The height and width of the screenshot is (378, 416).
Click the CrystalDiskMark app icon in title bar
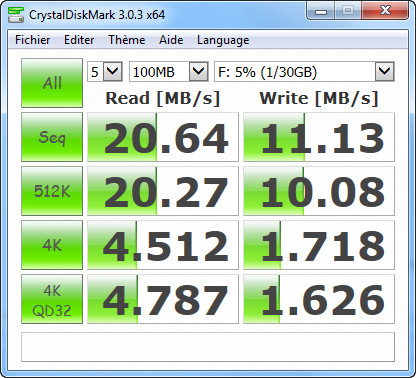16,14
